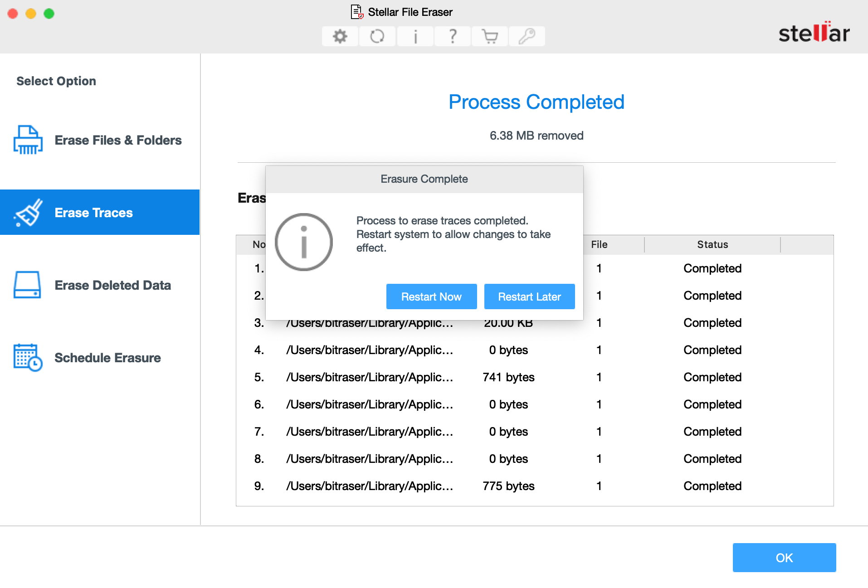This screenshot has width=868, height=588.
Task: Click the Status column header
Action: pyautogui.click(x=712, y=244)
